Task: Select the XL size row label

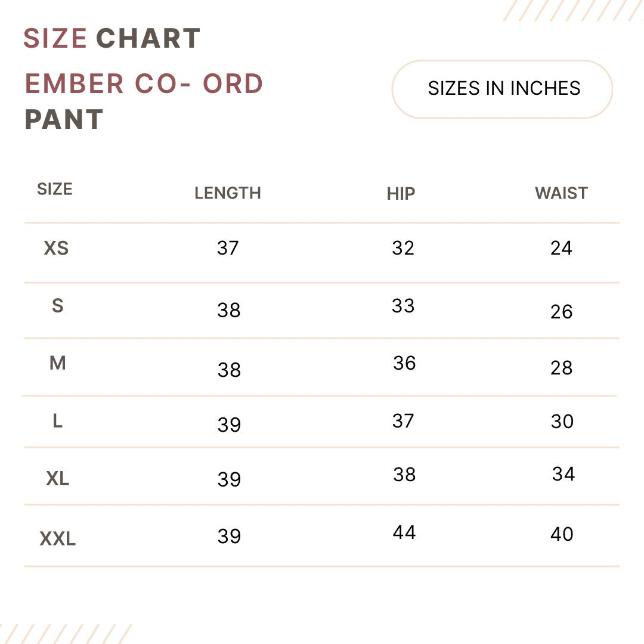Action: click(57, 478)
